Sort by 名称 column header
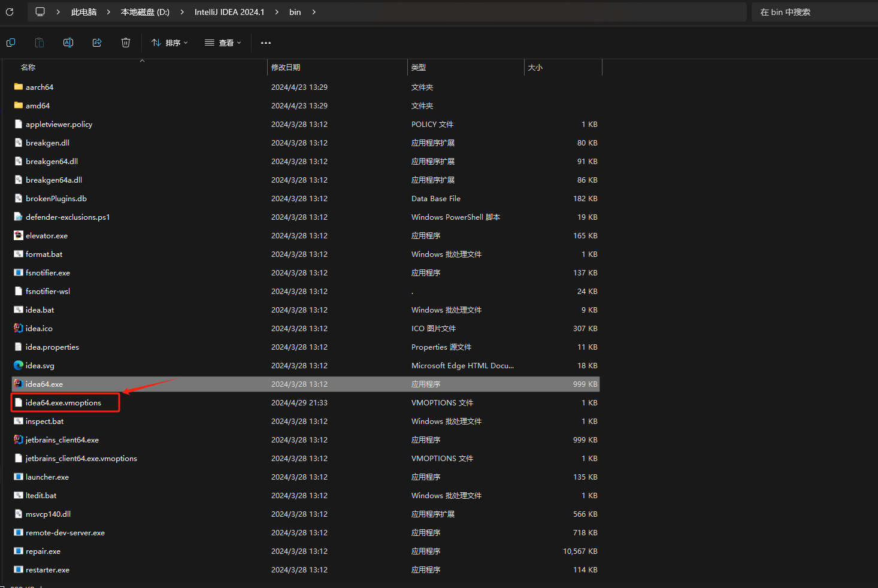This screenshot has width=878, height=588. (28, 68)
